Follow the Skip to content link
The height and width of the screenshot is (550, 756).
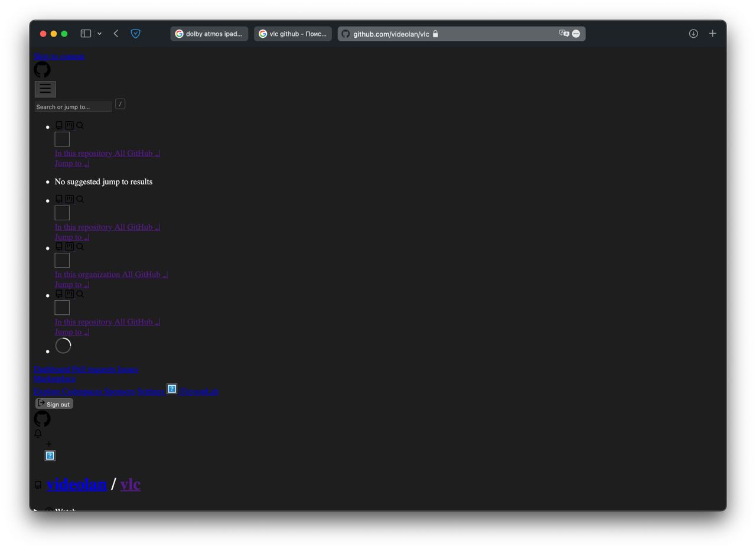(59, 56)
